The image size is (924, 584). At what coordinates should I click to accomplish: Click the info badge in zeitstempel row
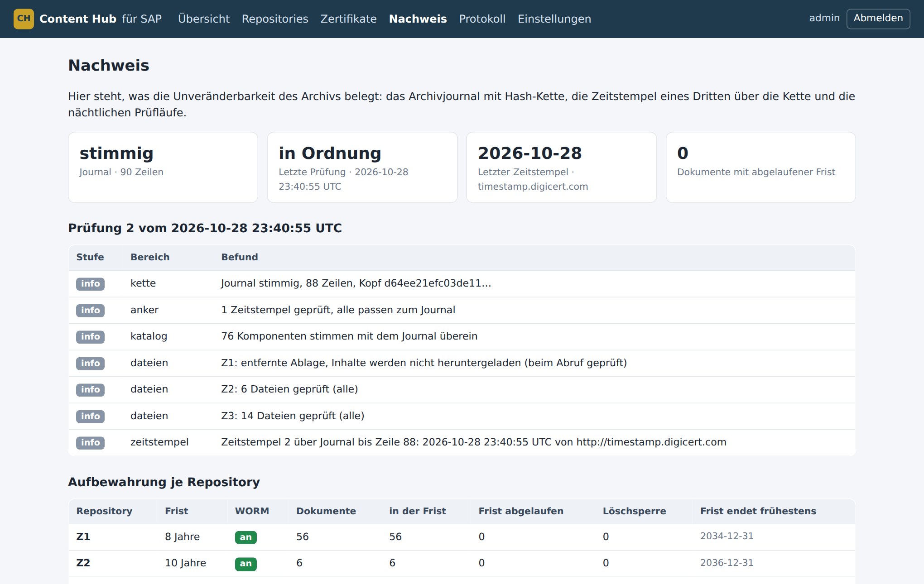pos(90,442)
